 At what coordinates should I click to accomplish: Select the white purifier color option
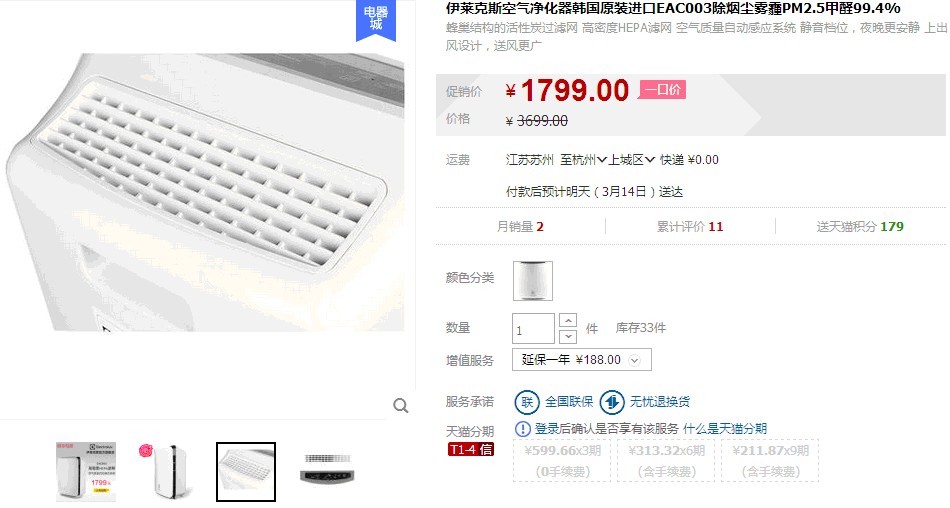[533, 281]
